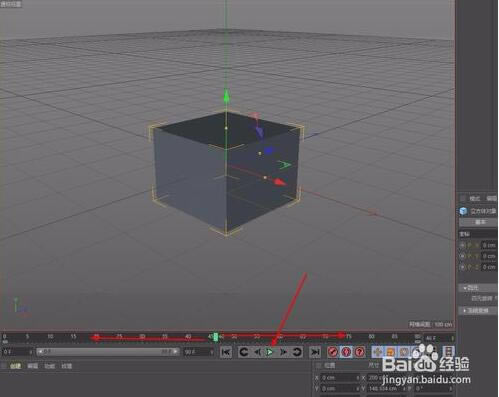Image resolution: width=499 pixels, height=397 pixels.
Task: Click the world axis gizmo in viewport corner
Action: (x=20, y=306)
